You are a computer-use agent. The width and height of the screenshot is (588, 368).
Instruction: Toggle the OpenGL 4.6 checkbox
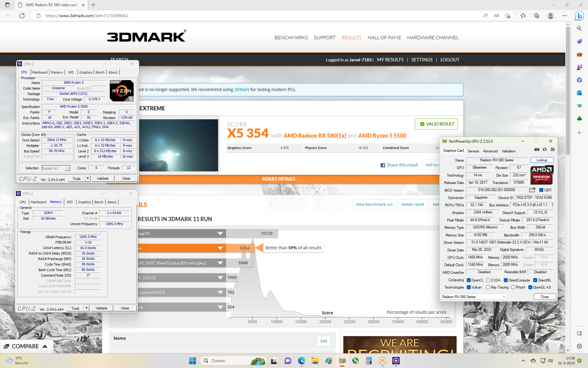(x=530, y=287)
